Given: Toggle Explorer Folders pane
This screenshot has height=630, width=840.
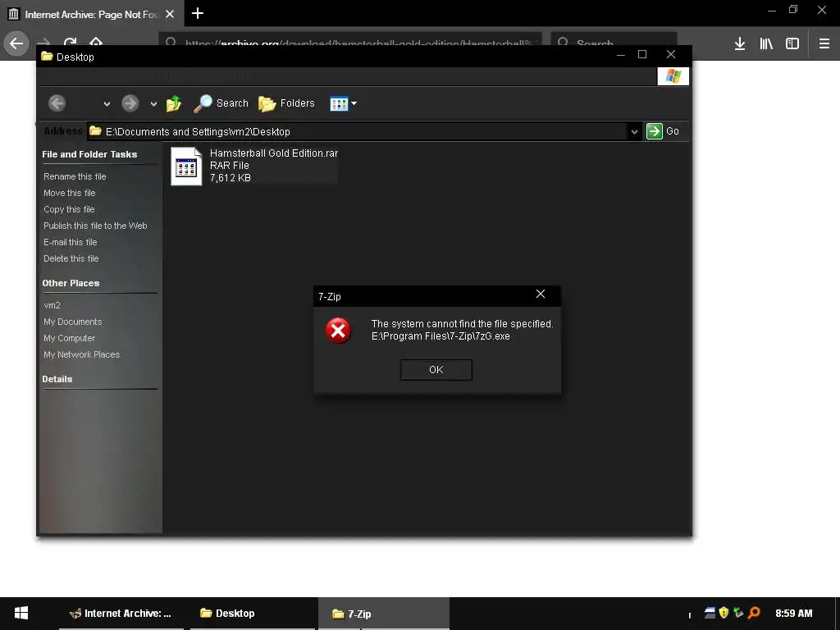Looking at the screenshot, I should pyautogui.click(x=286, y=103).
